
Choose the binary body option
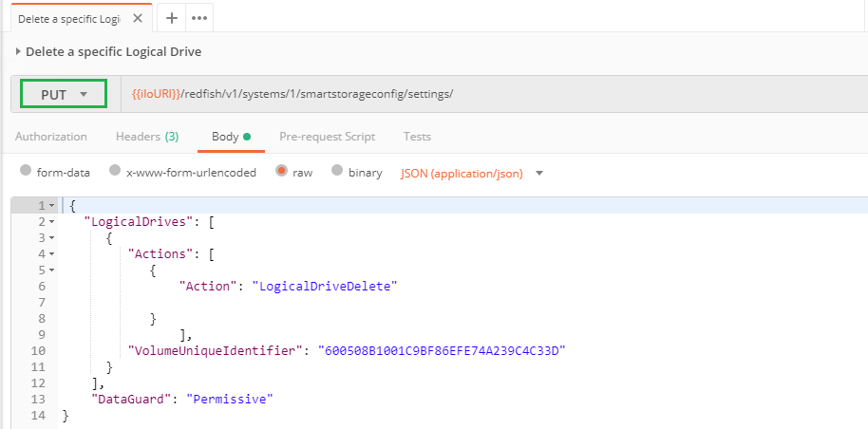(336, 171)
